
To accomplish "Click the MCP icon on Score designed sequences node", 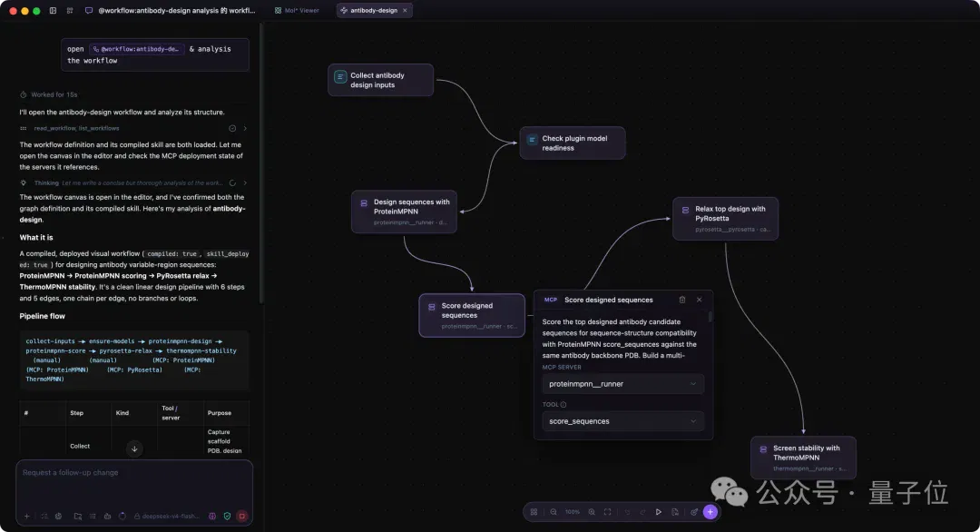I will coord(431,307).
